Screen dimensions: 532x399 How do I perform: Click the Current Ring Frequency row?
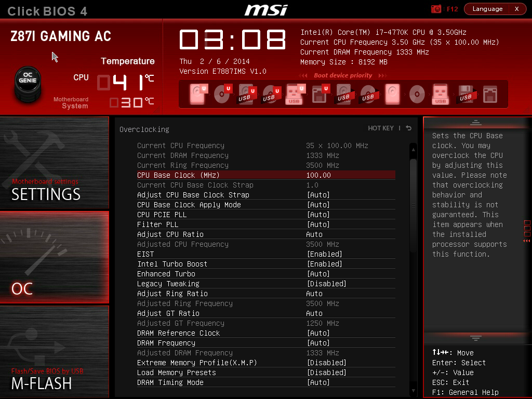[266, 165]
